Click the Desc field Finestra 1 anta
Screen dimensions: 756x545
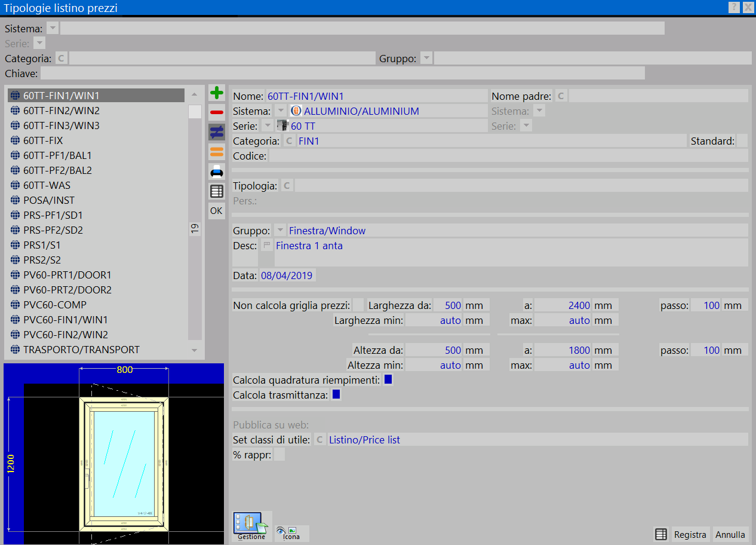point(511,253)
